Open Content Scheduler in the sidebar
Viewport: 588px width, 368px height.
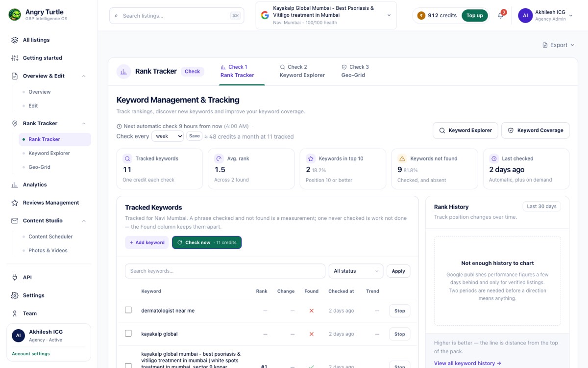[50, 237]
